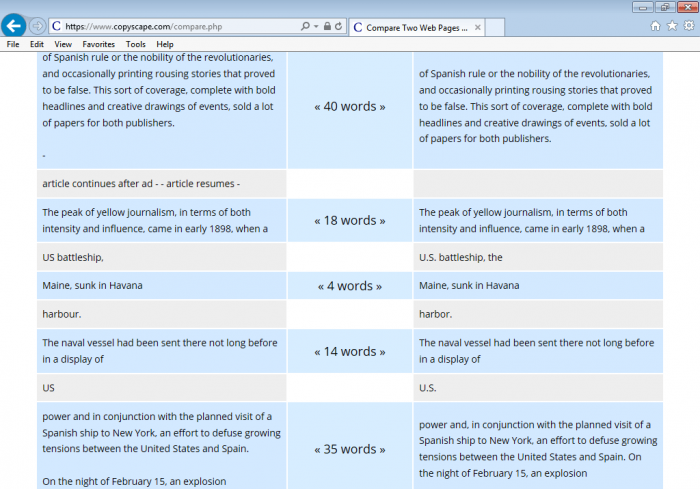Click the Forward navigation arrow
This screenshot has height=489, width=700.
(37, 25)
